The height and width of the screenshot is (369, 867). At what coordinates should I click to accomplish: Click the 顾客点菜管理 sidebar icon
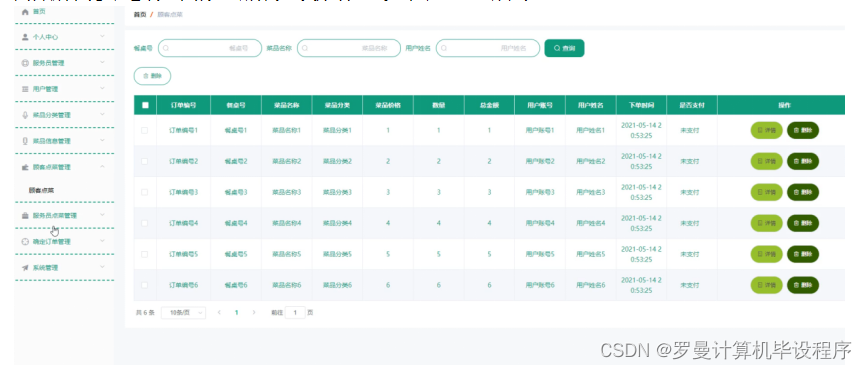point(25,167)
